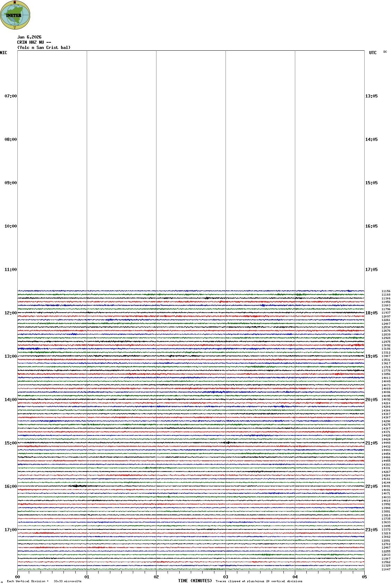Viewport: 392px width, 586px height.
Task: Select the 12:00 local time label
Action: pyautogui.click(x=10, y=313)
